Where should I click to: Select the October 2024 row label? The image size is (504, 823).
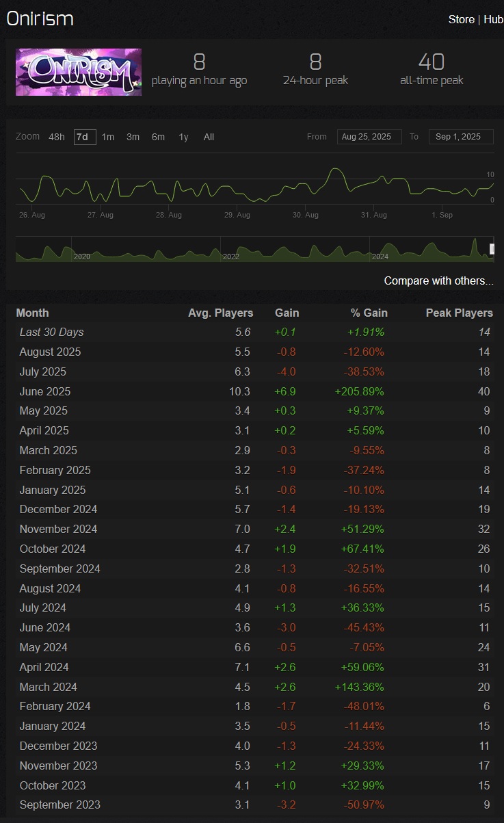click(53, 549)
